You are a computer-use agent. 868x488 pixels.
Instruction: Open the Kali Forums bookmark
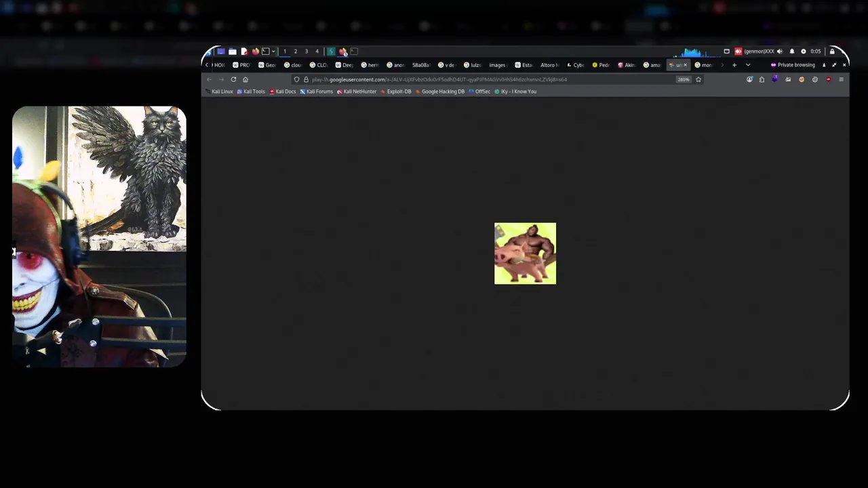[x=317, y=91]
